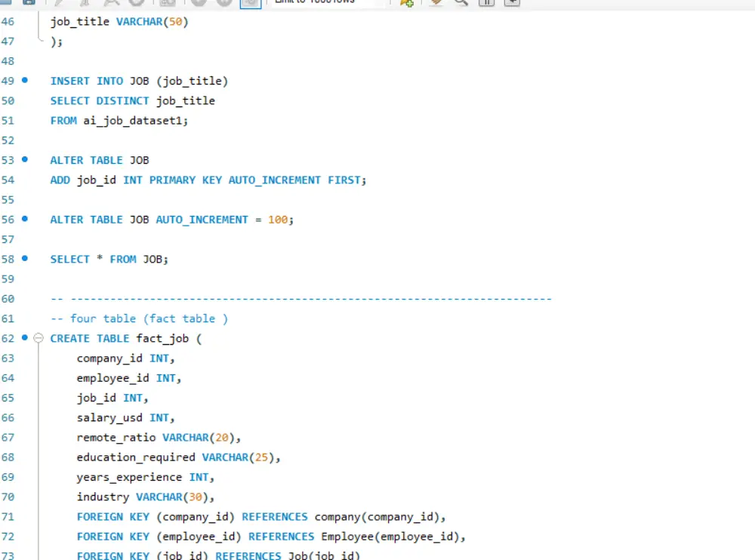Click the statement marker dot on line 49
This screenshot has width=755, height=560.
pyautogui.click(x=25, y=80)
